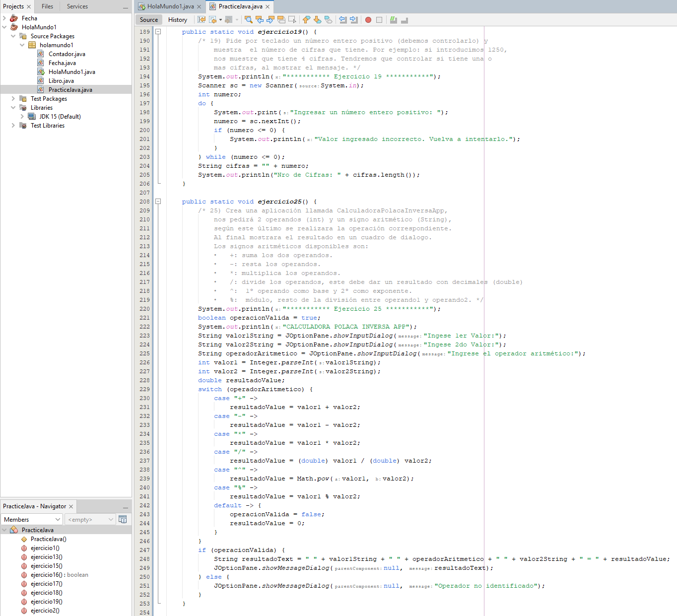Open the Members dropdown in Navigator

pyautogui.click(x=32, y=519)
